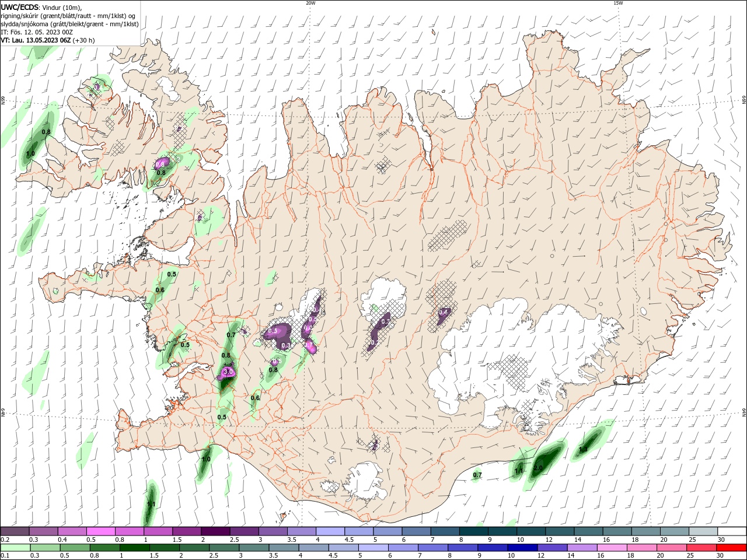Click the 0.1 label on the rain scale

pos(4,556)
